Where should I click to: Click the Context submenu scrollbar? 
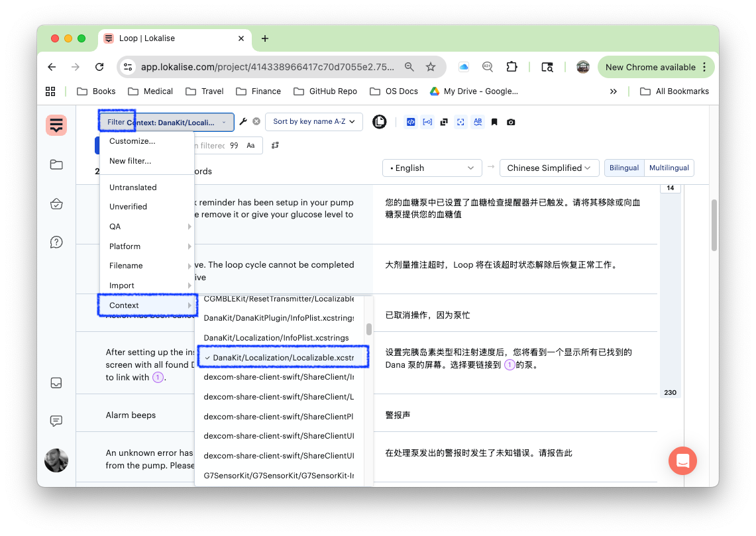click(368, 329)
